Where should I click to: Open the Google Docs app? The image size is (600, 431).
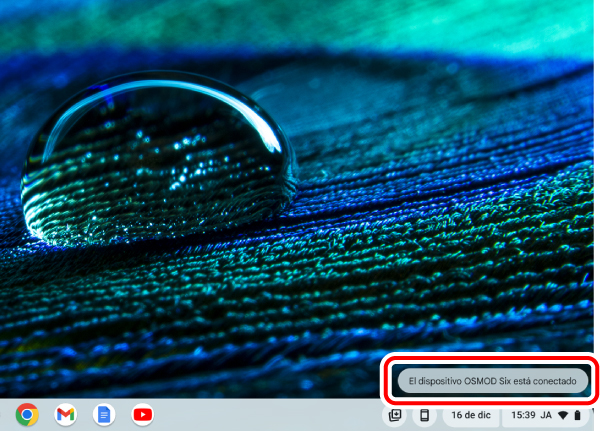[103, 414]
